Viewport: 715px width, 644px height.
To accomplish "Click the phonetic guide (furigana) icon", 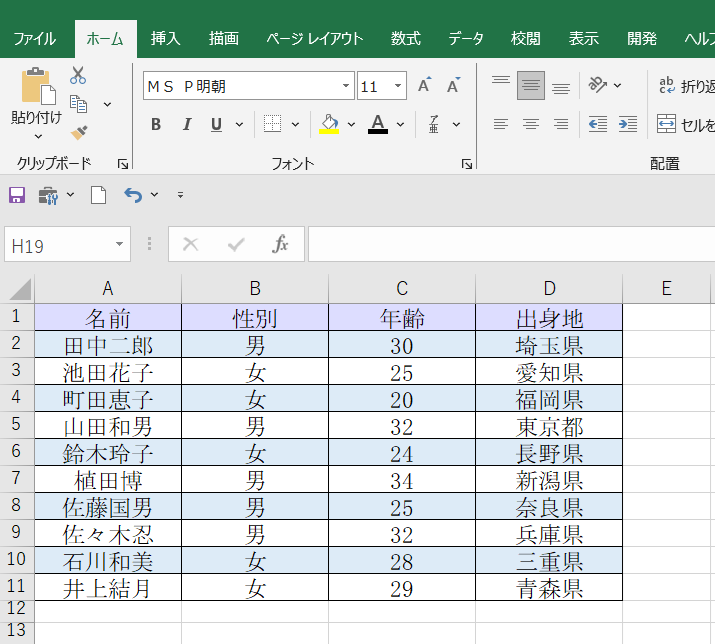I will [x=434, y=124].
